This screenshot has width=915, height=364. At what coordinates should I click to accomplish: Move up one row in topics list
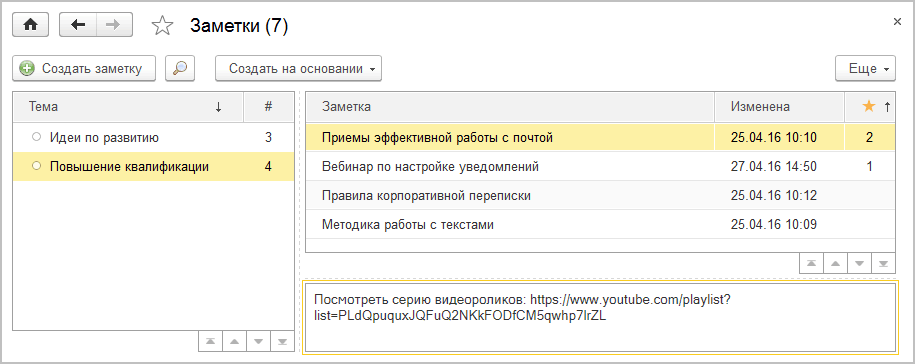(x=235, y=342)
